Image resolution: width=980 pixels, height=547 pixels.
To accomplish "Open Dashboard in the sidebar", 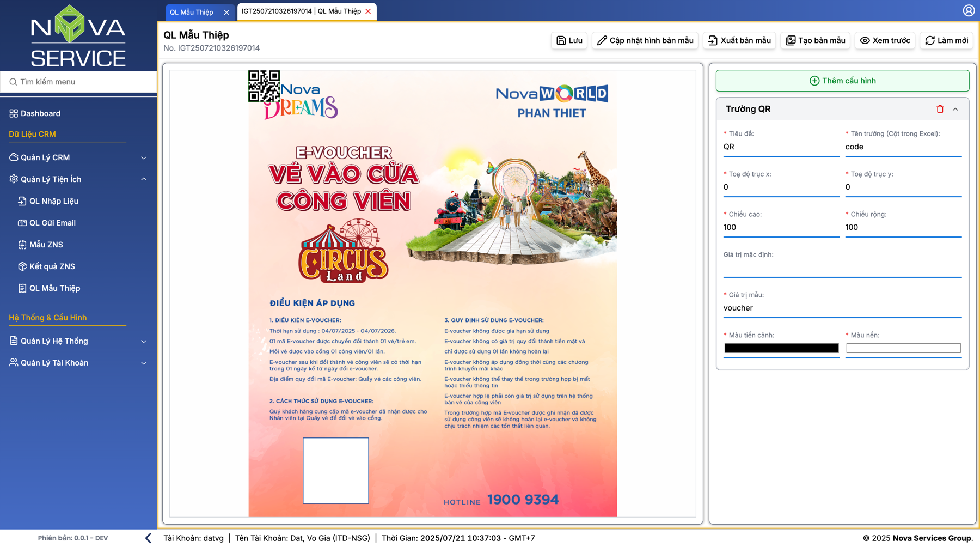I will click(x=40, y=113).
